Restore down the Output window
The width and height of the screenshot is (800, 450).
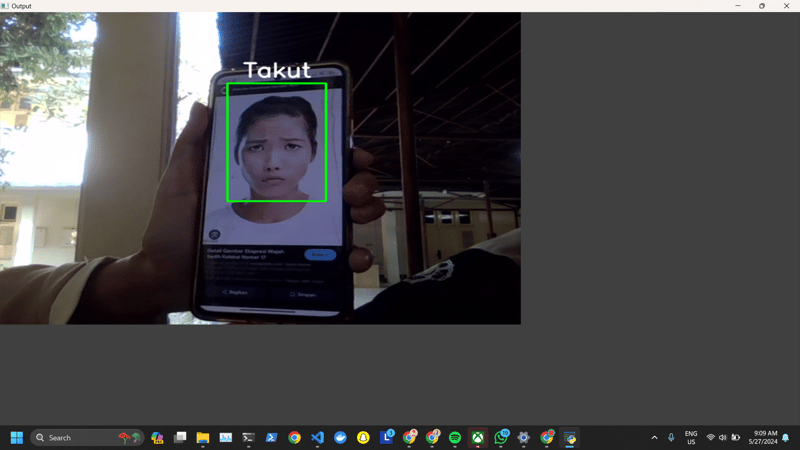[762, 6]
